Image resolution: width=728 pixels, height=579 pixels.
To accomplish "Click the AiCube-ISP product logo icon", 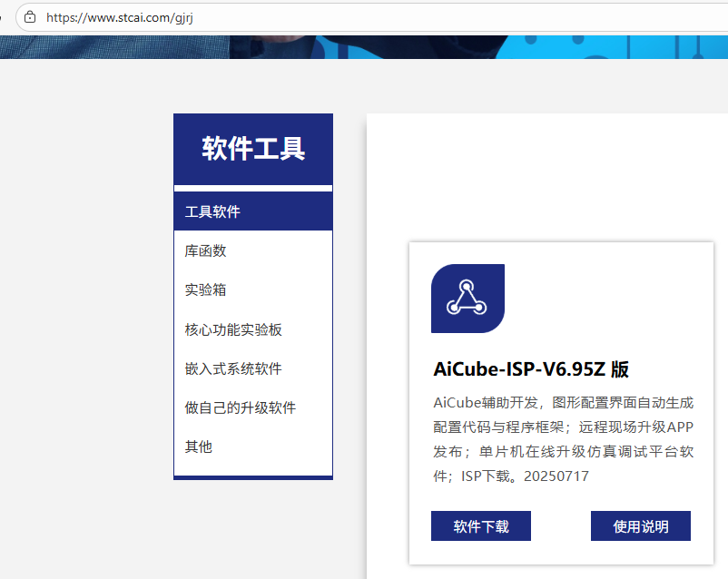I will tap(467, 298).
